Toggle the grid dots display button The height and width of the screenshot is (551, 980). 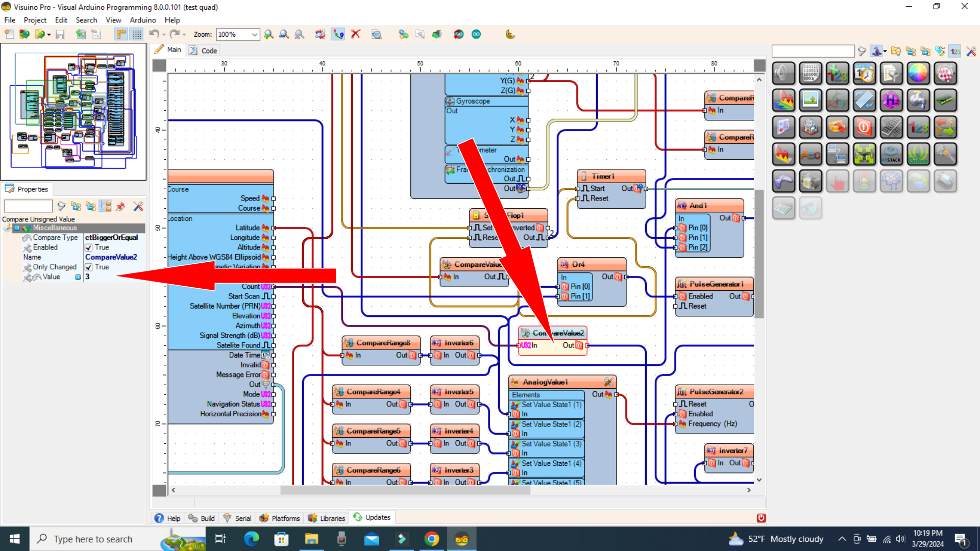coord(137,34)
